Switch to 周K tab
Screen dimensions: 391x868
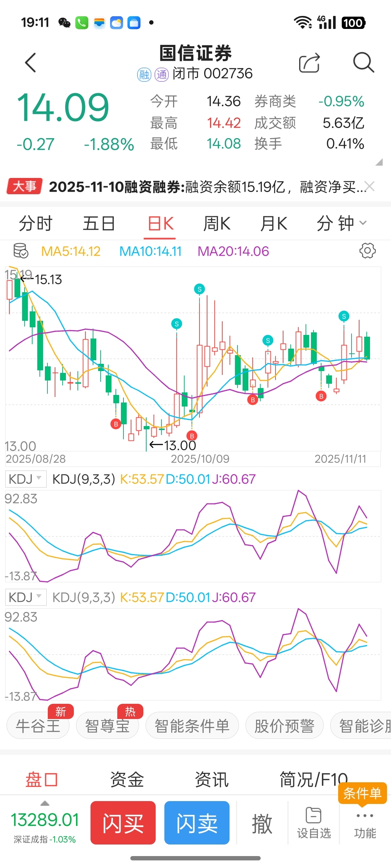coord(216,223)
